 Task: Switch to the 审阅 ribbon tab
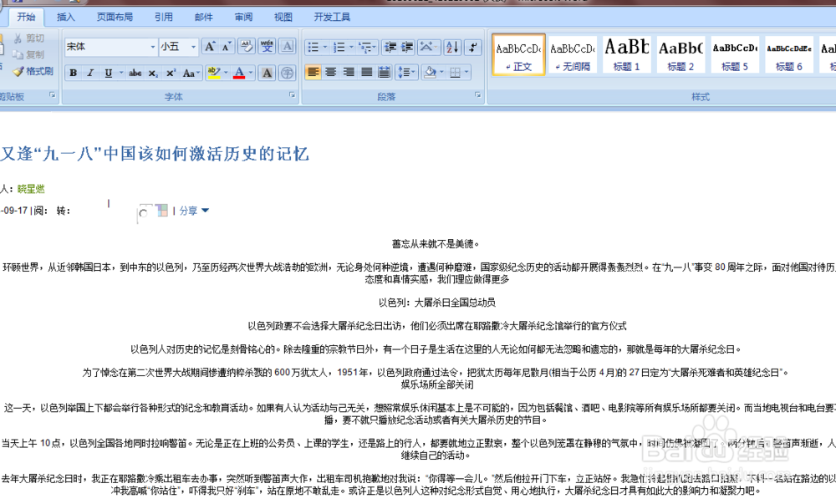[x=243, y=16]
